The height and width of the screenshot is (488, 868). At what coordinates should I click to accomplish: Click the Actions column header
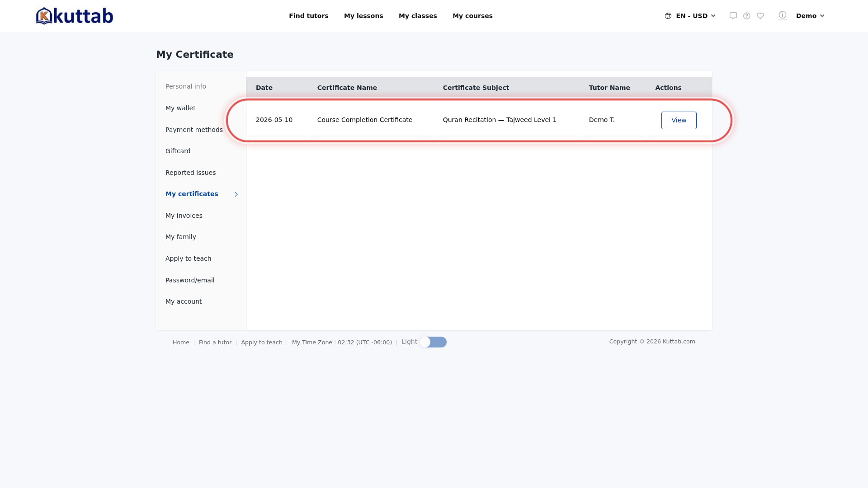tap(668, 88)
